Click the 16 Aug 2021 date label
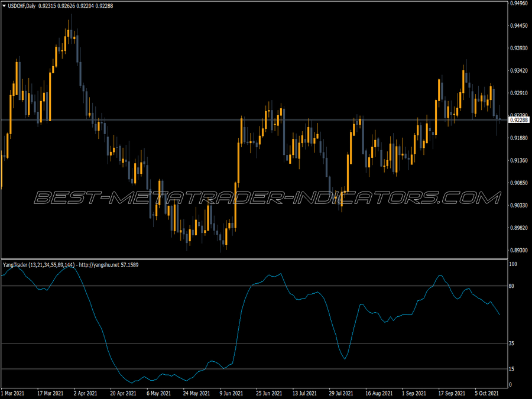Screen dimensions: 532x399 pyautogui.click(x=379, y=394)
